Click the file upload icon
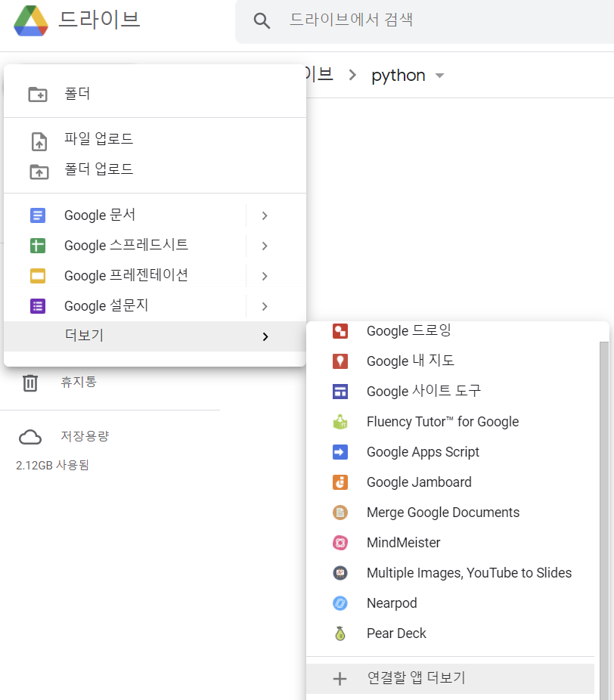The height and width of the screenshot is (700, 614). (39, 141)
